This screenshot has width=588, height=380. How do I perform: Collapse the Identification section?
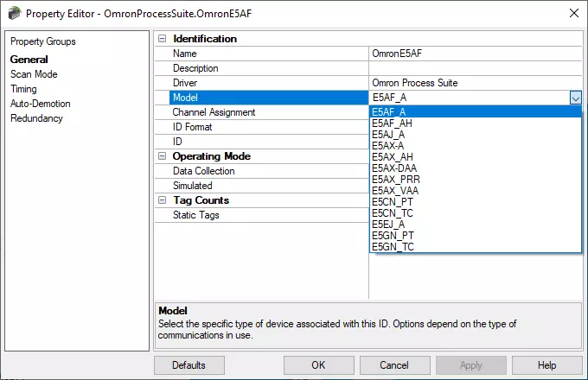(162, 39)
